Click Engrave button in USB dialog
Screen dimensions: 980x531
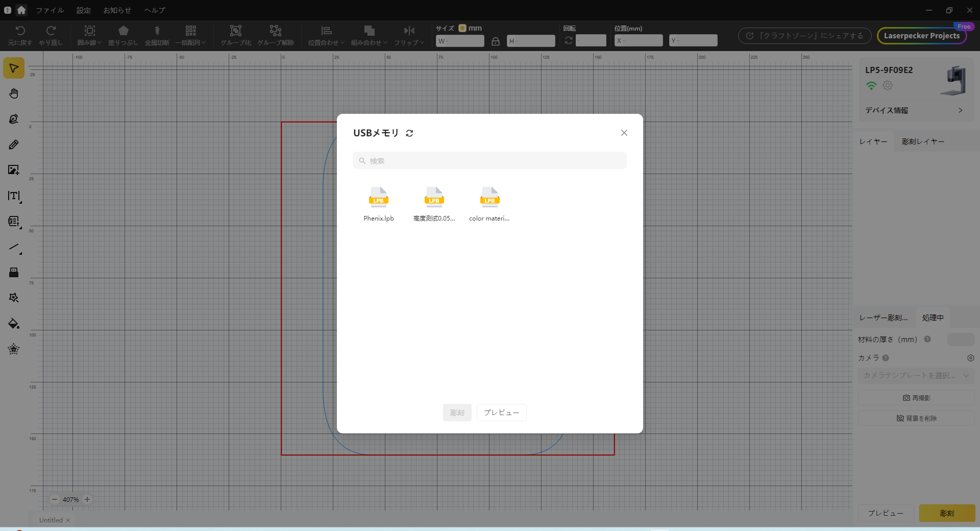click(x=457, y=413)
